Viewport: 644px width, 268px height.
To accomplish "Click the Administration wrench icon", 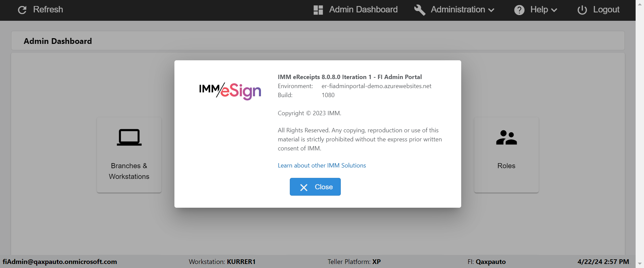I will click(x=420, y=10).
